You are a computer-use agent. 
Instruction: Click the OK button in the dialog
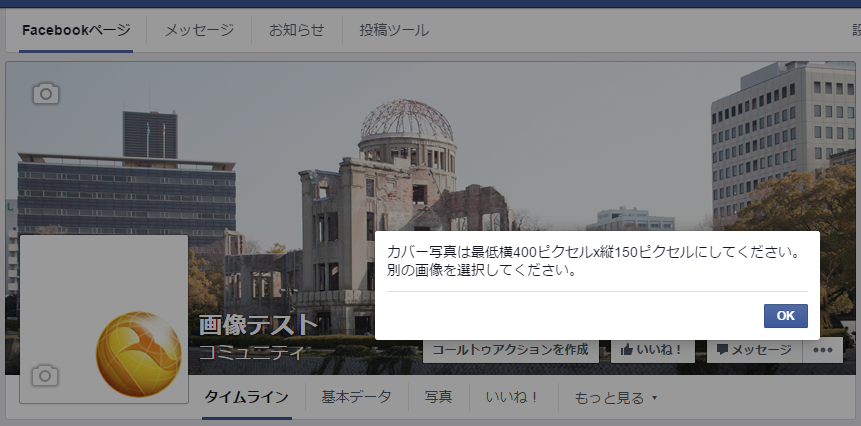785,316
